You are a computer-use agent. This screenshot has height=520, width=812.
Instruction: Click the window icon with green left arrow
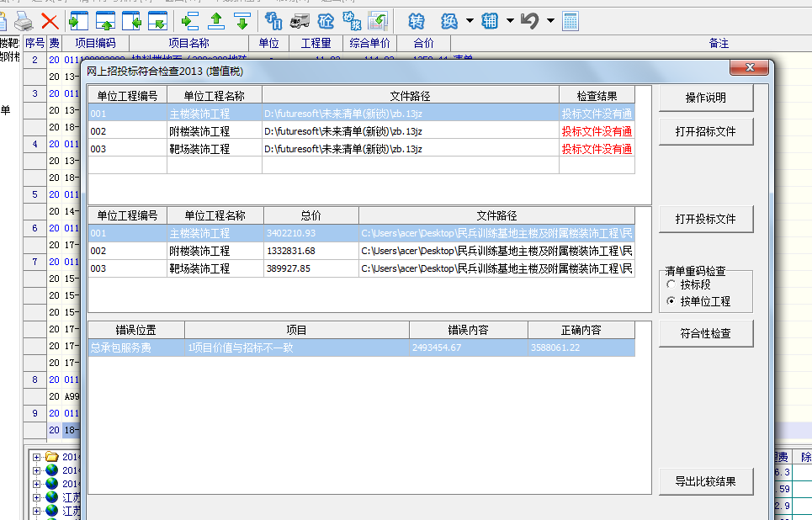[131, 21]
